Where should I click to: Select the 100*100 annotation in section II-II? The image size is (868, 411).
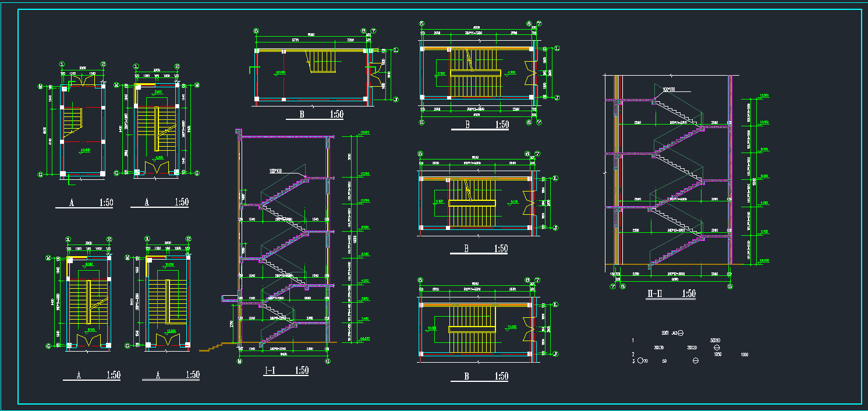668,89
